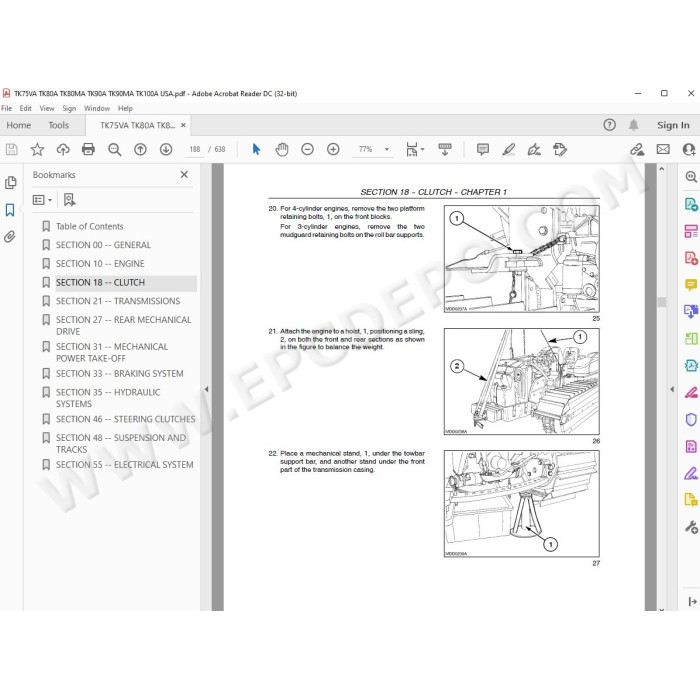Open the zoom percentage dropdown
700x700 pixels.
point(387,149)
